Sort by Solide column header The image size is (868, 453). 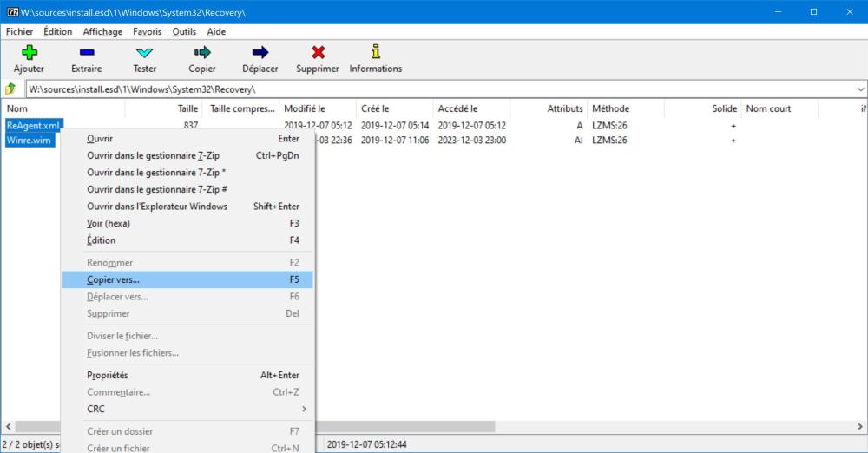[x=702, y=108]
